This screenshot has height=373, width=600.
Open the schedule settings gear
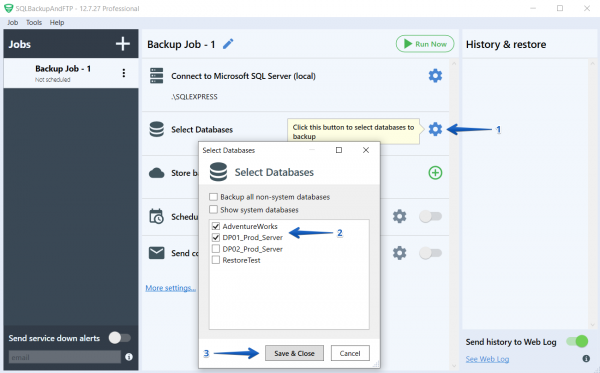click(399, 217)
